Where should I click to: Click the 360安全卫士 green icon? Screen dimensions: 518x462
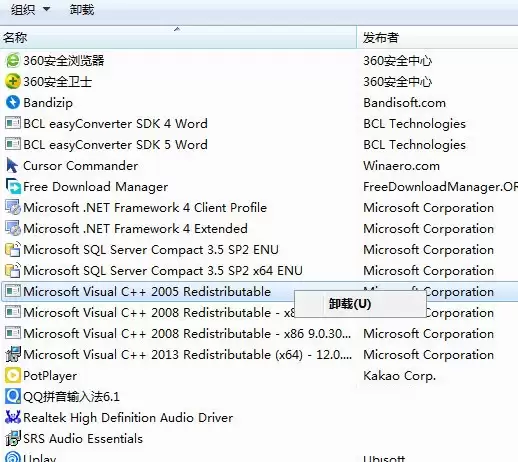pyautogui.click(x=13, y=82)
